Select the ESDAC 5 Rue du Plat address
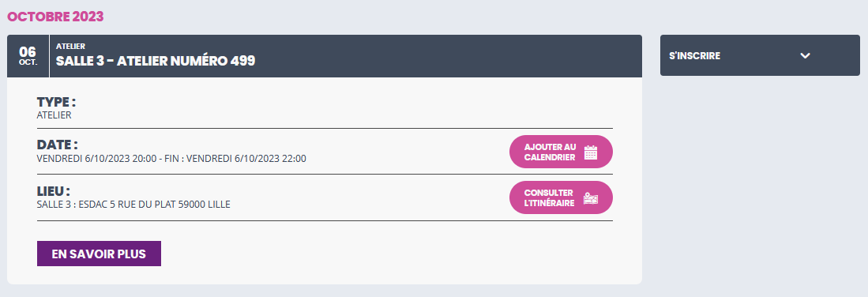Image resolution: width=868 pixels, height=297 pixels. (x=127, y=205)
